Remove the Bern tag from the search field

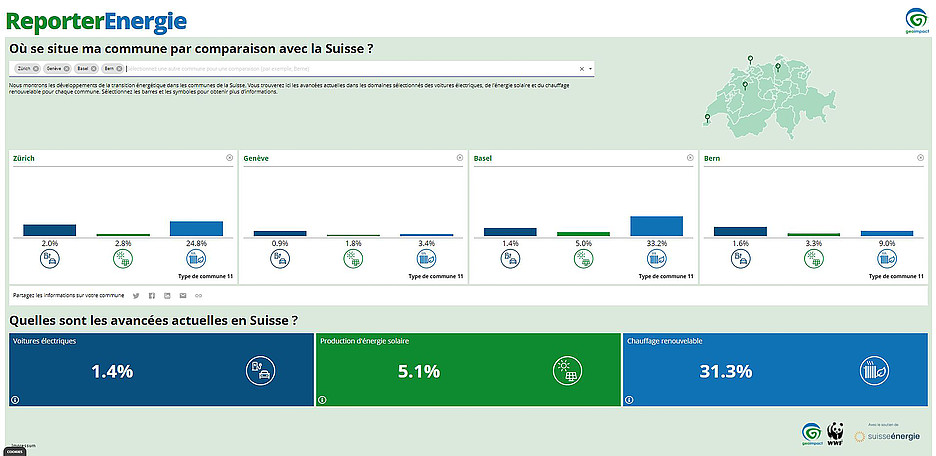pyautogui.click(x=120, y=69)
